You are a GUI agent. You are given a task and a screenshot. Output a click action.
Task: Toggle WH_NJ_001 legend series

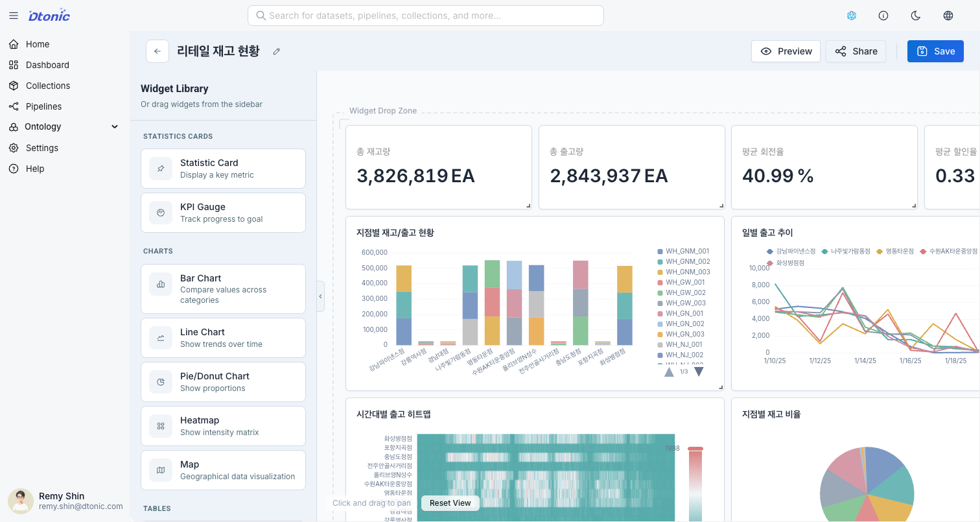[680, 344]
